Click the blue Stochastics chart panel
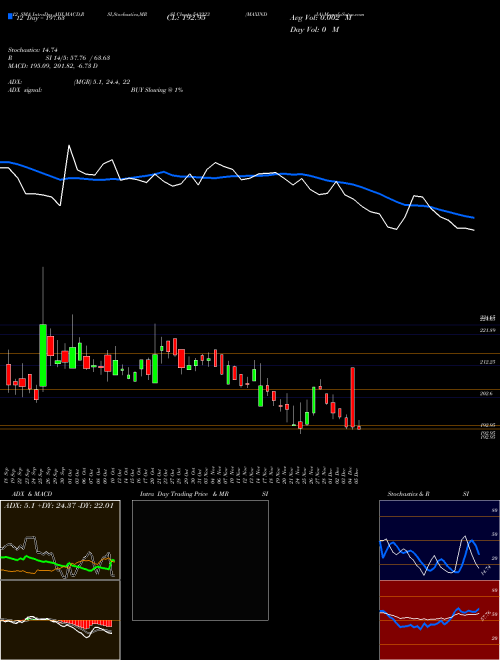 pos(439,540)
